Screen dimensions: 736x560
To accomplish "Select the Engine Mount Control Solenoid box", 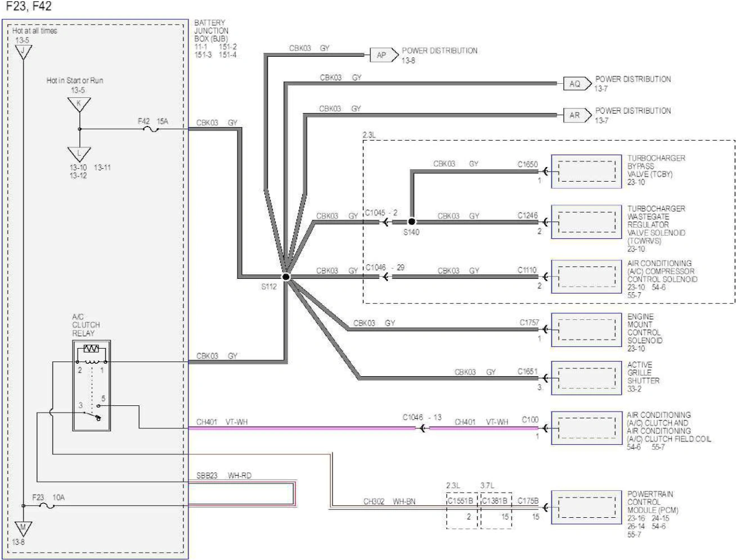I will point(586,331).
